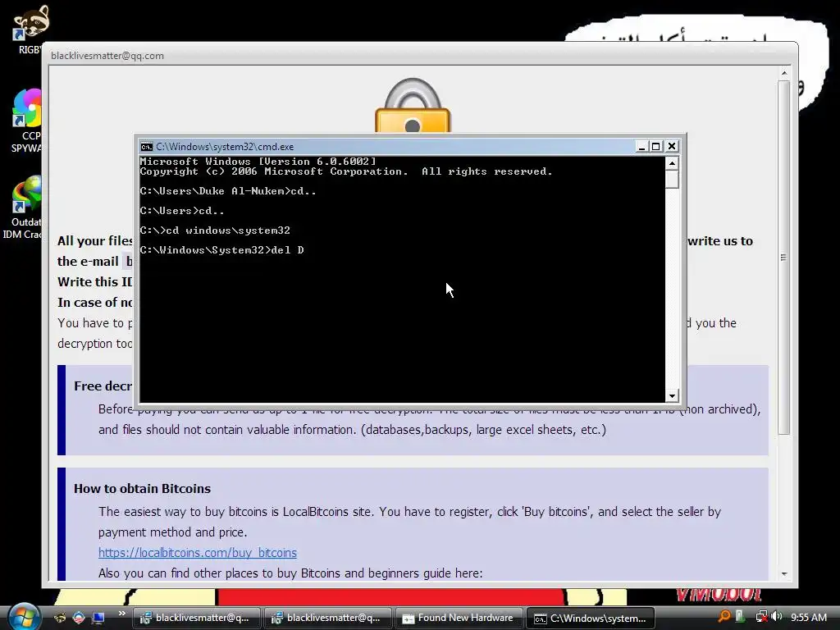Click the Show Desktop monitor quick launch icon

click(x=98, y=618)
